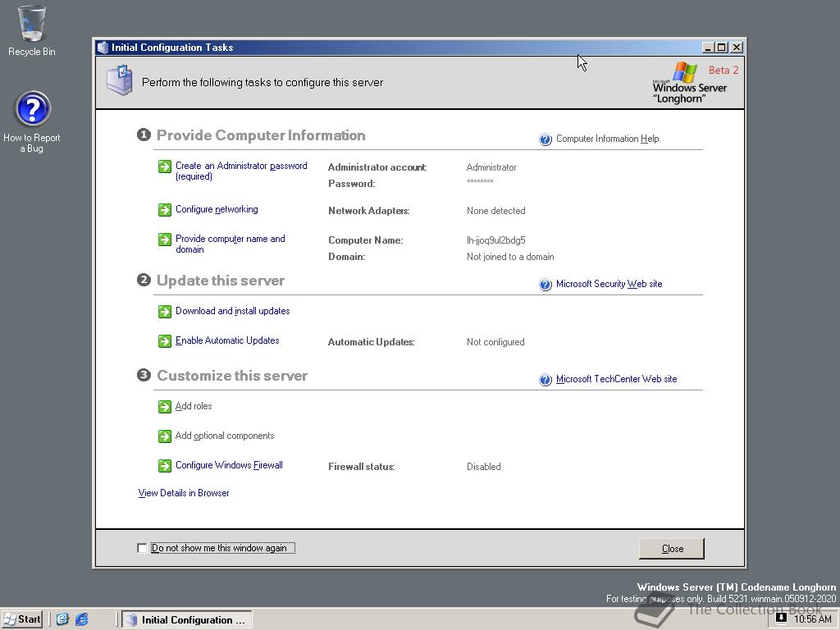The height and width of the screenshot is (630, 840).
Task: Select Initial Configuration taskbar button
Action: tap(186, 620)
